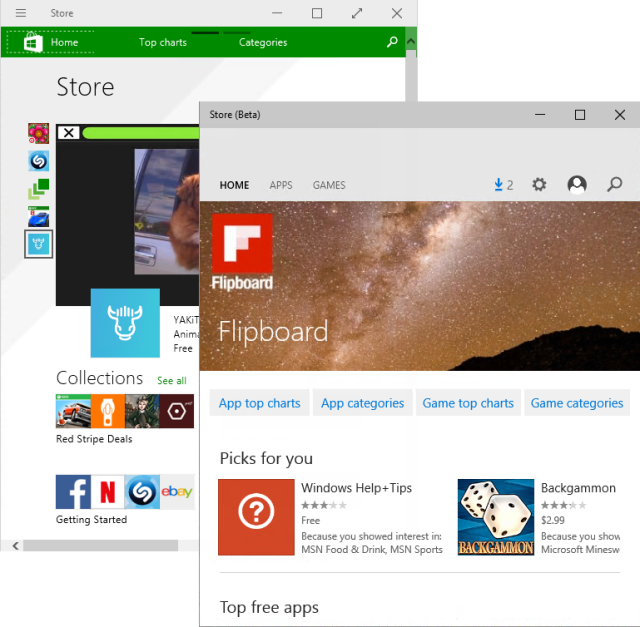Select the highlighted YAKiT bull thumbnail
Image resolution: width=640 pixels, height=627 pixels.
click(38, 244)
